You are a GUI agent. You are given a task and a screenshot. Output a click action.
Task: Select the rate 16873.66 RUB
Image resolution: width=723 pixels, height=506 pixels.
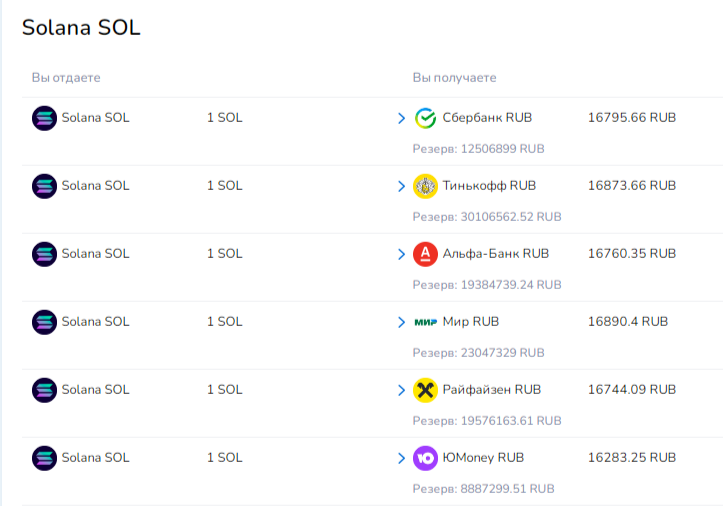click(x=632, y=185)
